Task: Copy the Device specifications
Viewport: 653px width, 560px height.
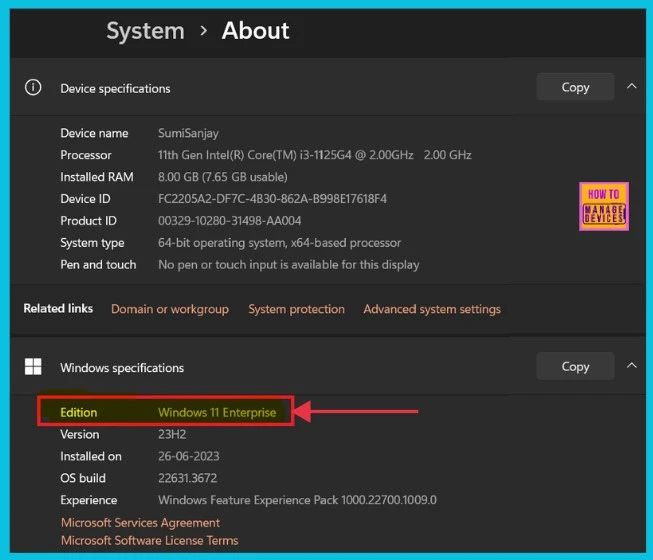Action: click(x=575, y=87)
